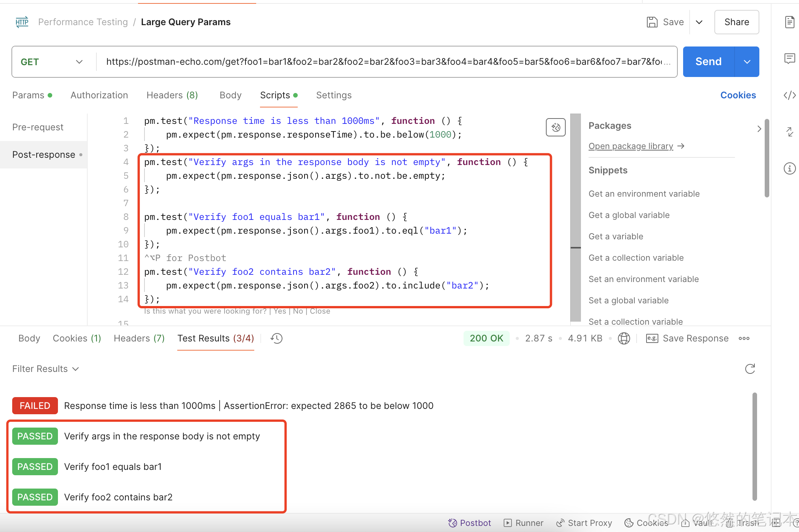This screenshot has height=532, width=799.
Task: Expand the GET method dropdown
Action: [x=79, y=62]
